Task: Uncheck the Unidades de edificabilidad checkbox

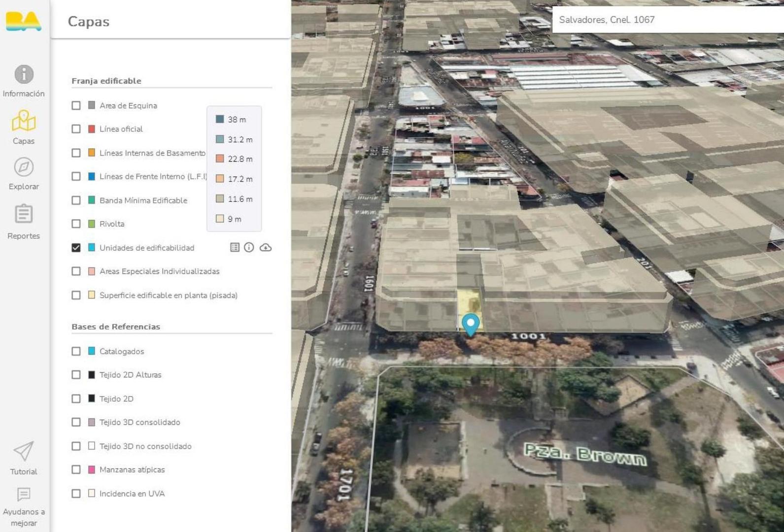Action: [76, 247]
